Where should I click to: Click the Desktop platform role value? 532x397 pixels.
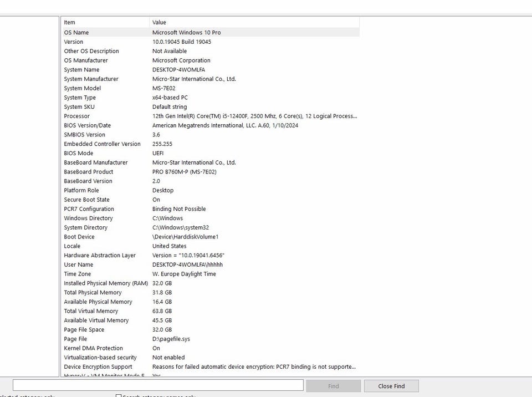point(163,190)
